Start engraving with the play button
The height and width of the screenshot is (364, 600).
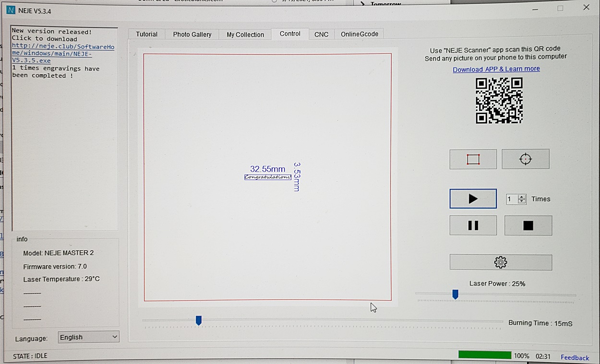473,199
